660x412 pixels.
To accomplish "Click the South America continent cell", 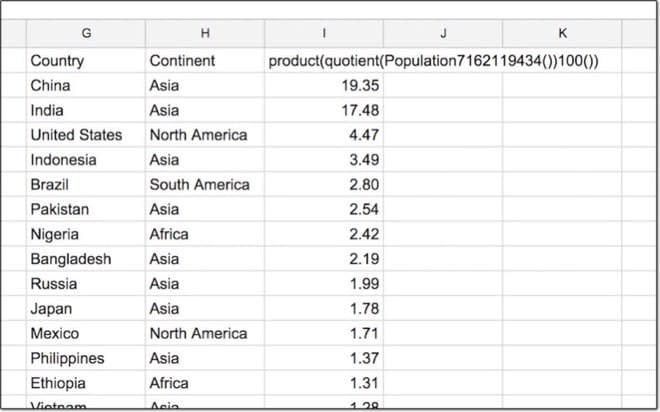I will point(205,185).
